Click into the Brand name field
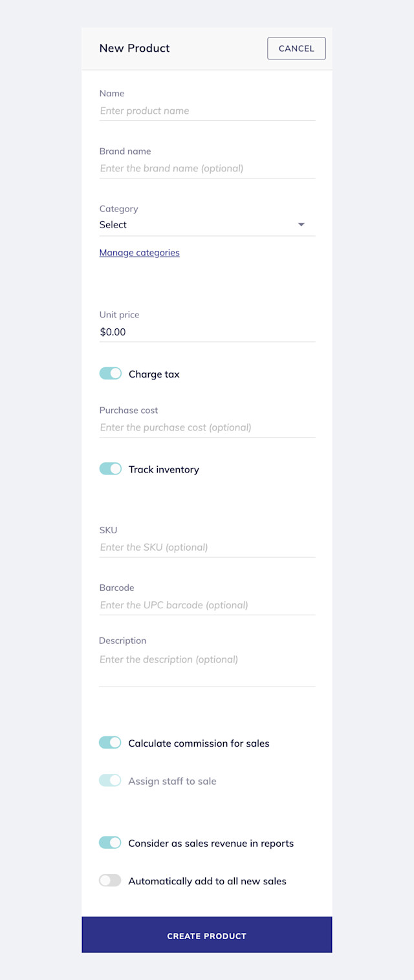This screenshot has height=980, width=414. (x=207, y=169)
